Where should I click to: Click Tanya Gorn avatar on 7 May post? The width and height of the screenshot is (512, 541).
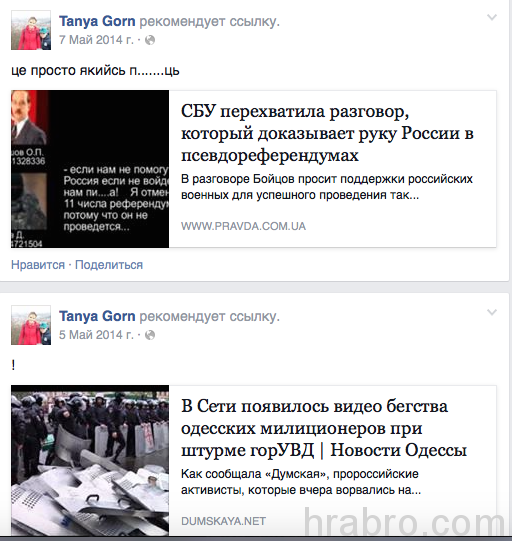click(x=31, y=30)
